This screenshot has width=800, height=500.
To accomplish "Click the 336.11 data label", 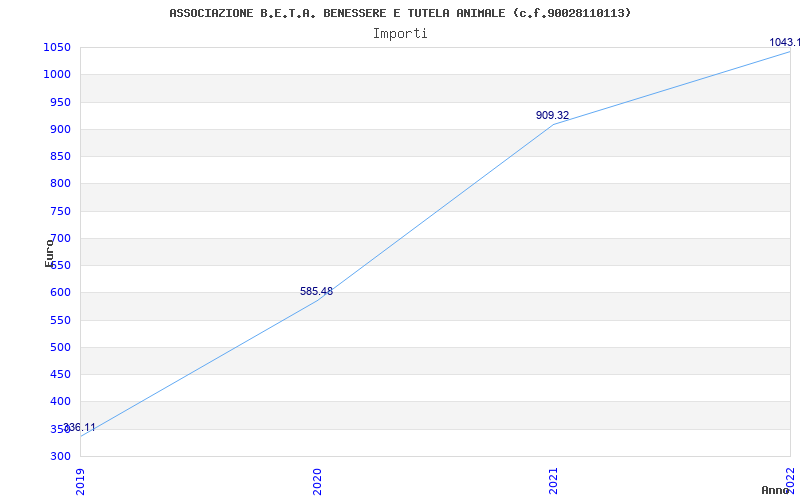I will (x=79, y=428).
